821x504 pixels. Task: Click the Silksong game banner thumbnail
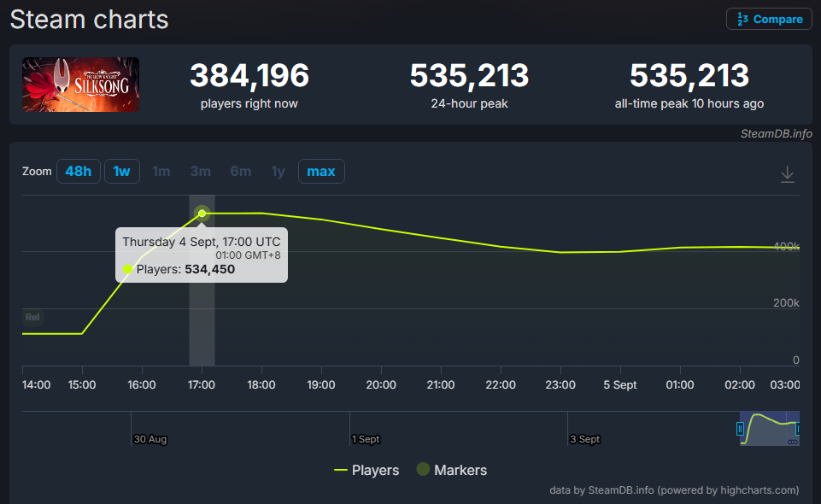[80, 85]
